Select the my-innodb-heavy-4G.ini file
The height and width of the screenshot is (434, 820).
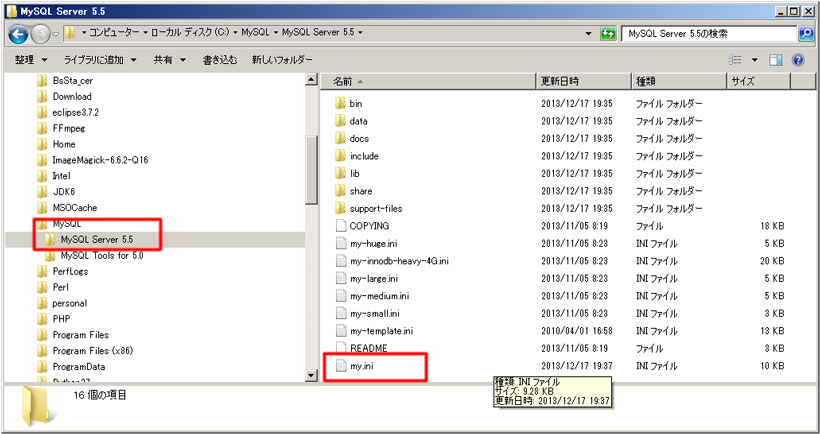pyautogui.click(x=400, y=261)
